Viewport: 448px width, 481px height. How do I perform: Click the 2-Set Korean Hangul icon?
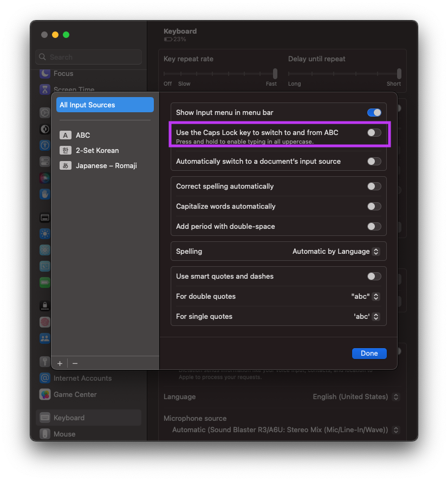[x=66, y=150]
